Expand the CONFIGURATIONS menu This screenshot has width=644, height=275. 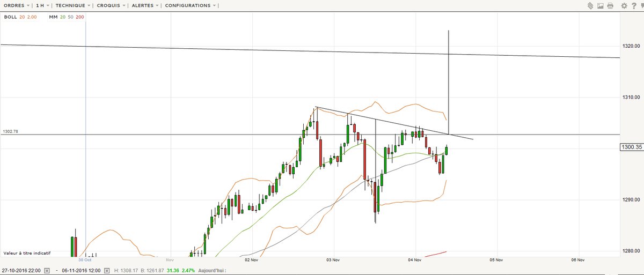(x=191, y=5)
